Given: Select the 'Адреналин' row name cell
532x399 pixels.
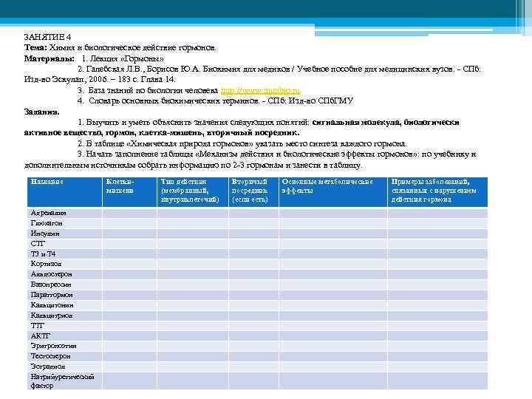Looking at the screenshot, I should click(x=64, y=213).
